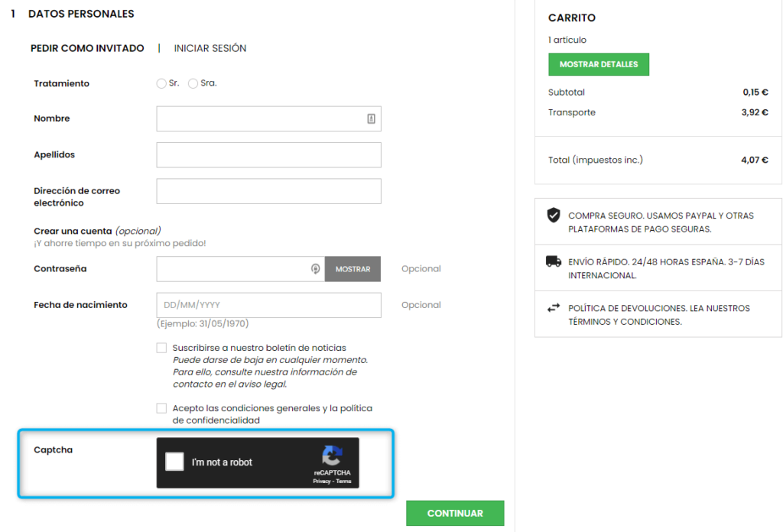Select the Pedir Como Invitado tab
Image resolution: width=783 pixels, height=532 pixels.
[87, 48]
